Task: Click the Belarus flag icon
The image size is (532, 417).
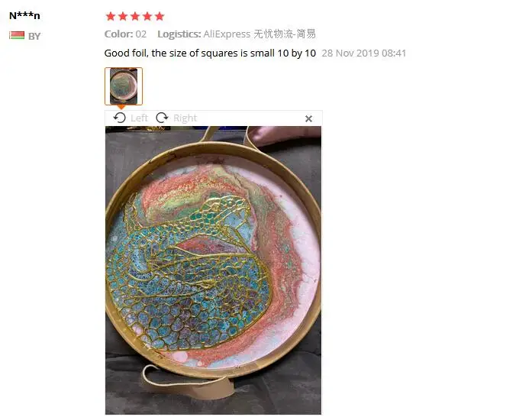Action: coord(17,35)
